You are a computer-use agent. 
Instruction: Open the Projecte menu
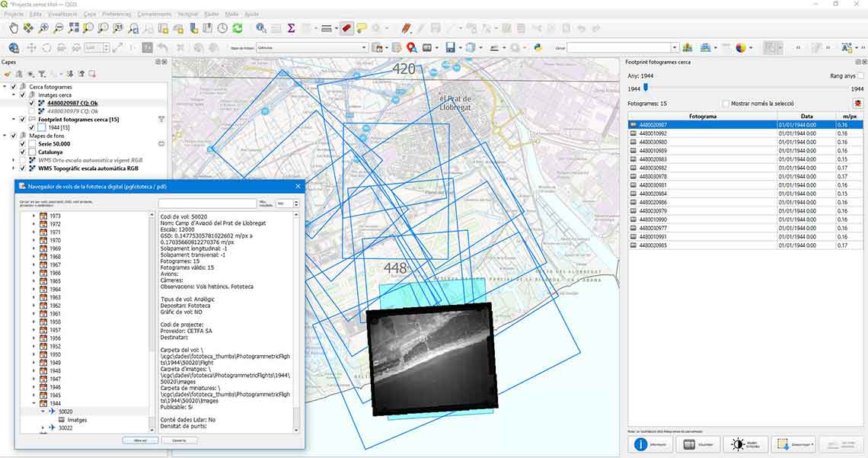pos(13,14)
